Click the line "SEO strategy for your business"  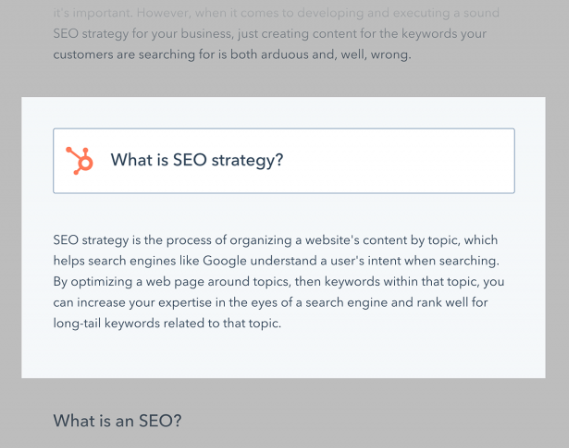(270, 34)
